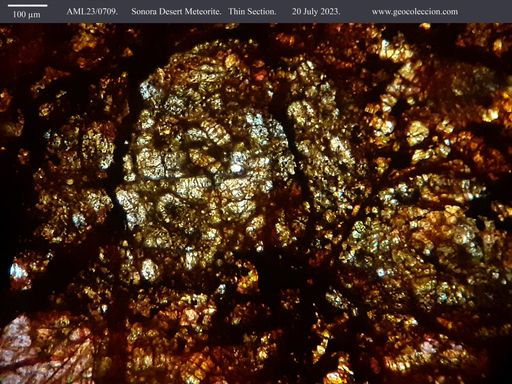512x384 pixels.
Task: Click bright white crystal inside central chondrule
Action: click(237, 168)
